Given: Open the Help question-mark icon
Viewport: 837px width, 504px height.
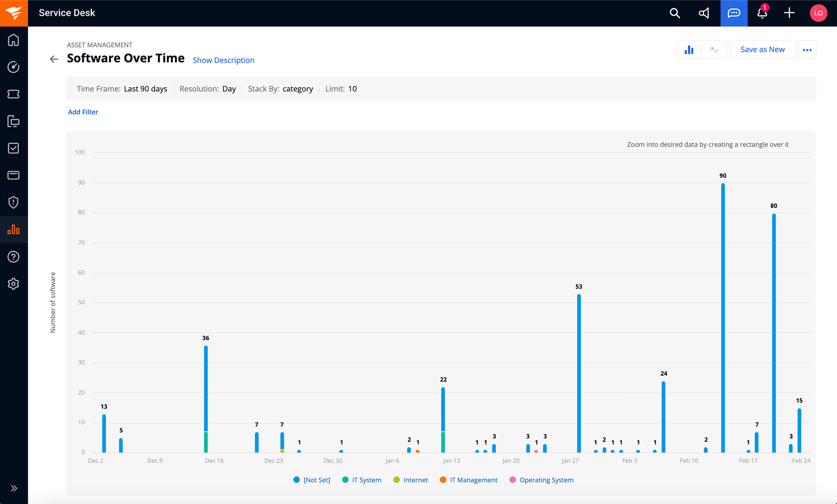Looking at the screenshot, I should (x=13, y=256).
